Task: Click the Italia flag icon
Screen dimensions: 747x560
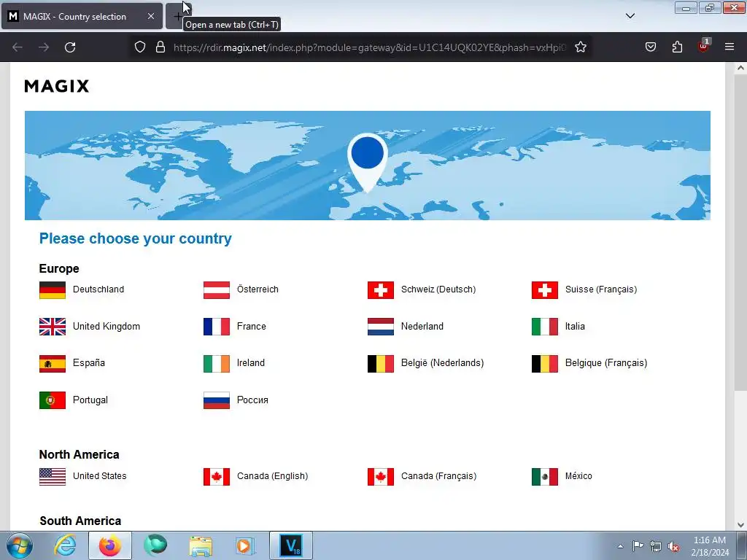Action: [x=544, y=327]
